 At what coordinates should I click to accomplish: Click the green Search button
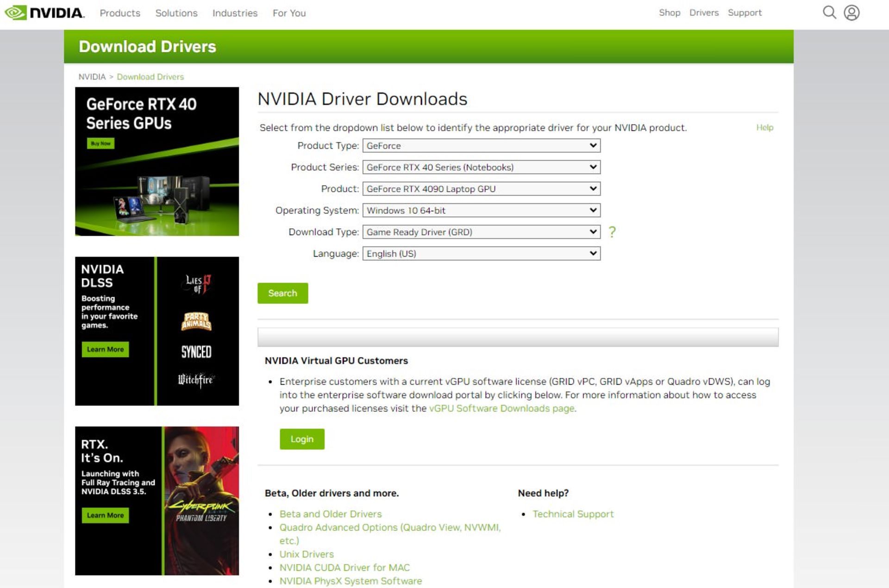pos(282,293)
